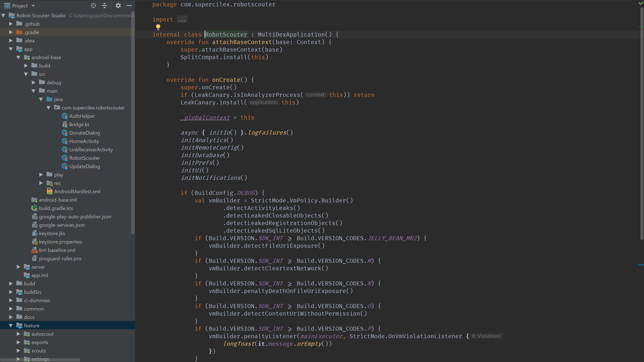Click the locate/scroll from source target icon
Screen dimensions: 644x362
[93, 6]
